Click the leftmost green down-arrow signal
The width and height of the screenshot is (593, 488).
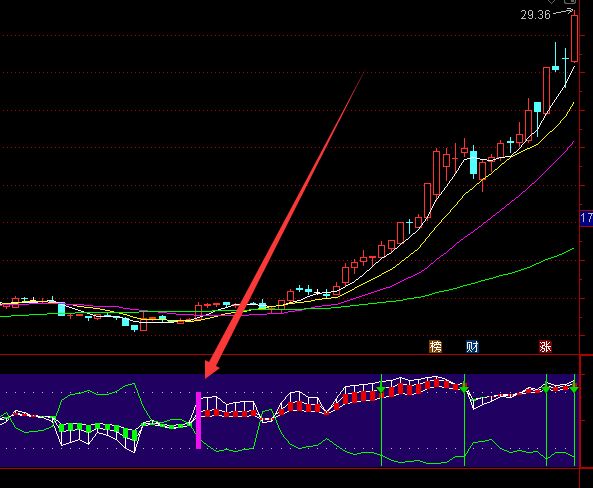[381, 389]
